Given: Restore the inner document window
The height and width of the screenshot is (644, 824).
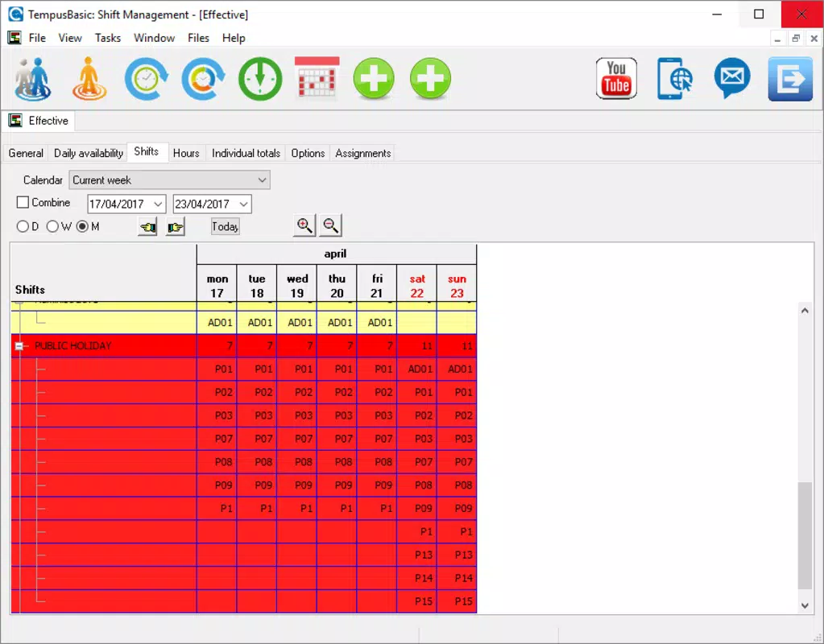Looking at the screenshot, I should [796, 39].
